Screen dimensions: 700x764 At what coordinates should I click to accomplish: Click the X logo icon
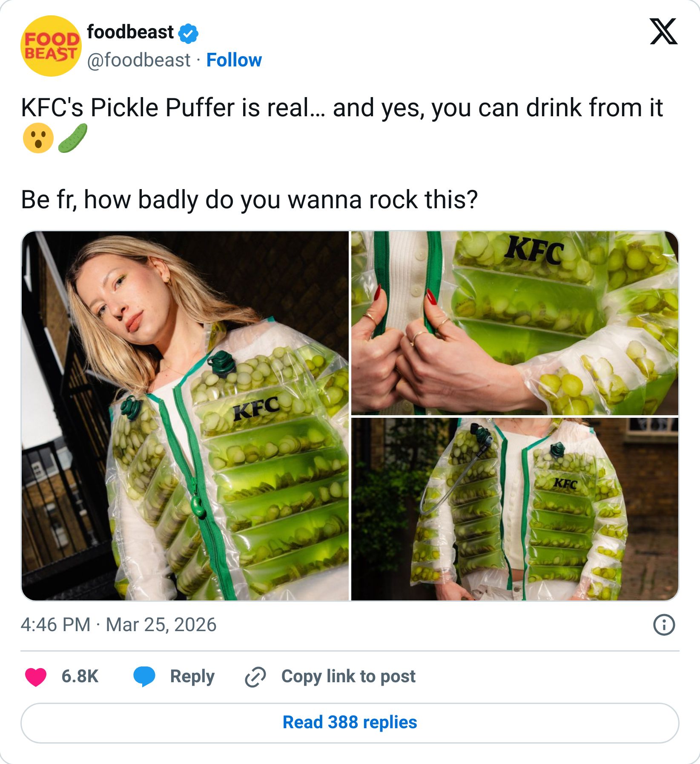[x=663, y=32]
